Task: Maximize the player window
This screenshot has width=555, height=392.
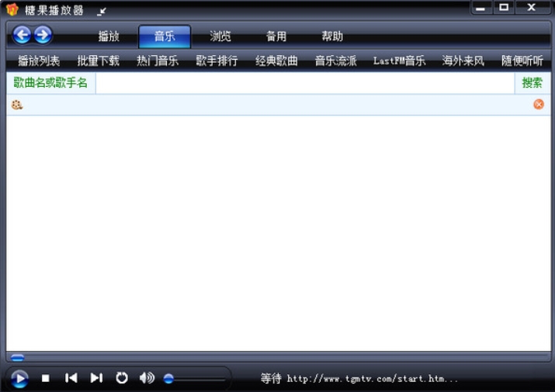Action: (504, 8)
